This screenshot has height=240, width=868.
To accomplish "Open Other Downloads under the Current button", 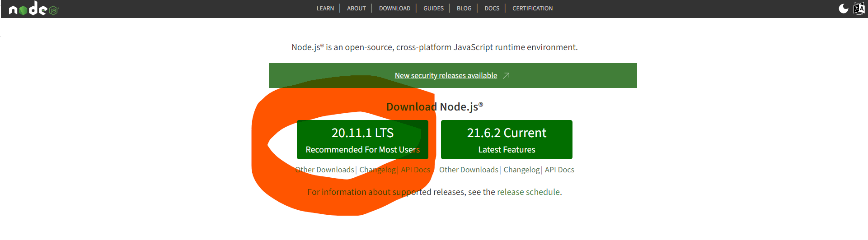I will (x=469, y=170).
